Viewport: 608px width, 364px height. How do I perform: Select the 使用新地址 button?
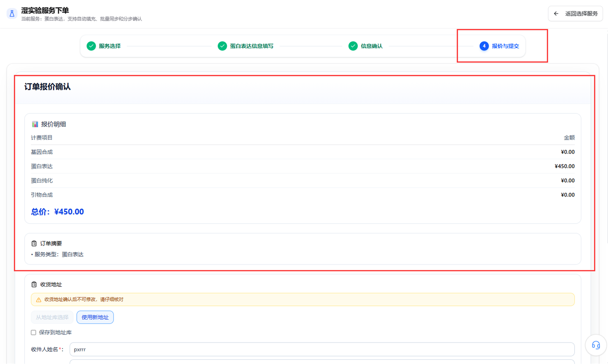coord(95,317)
